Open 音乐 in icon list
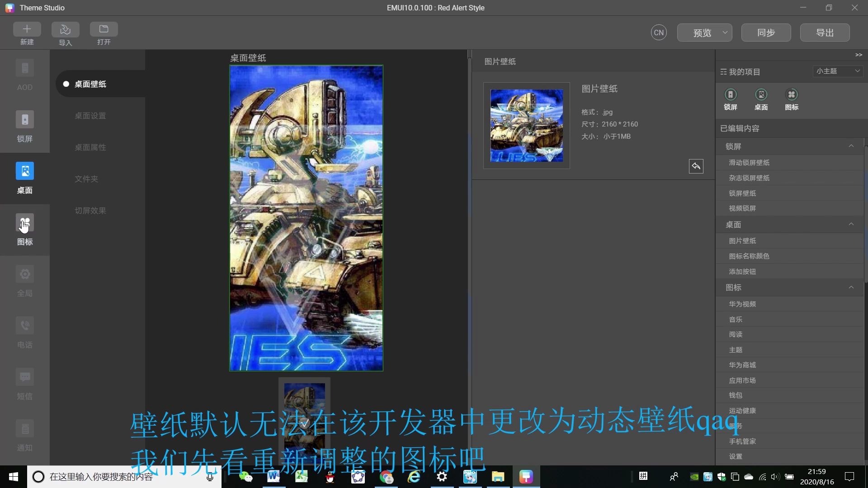 click(x=789, y=319)
